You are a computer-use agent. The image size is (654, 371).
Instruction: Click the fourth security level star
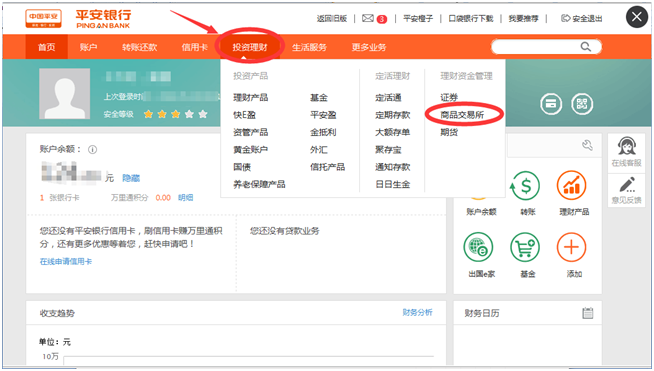point(189,114)
